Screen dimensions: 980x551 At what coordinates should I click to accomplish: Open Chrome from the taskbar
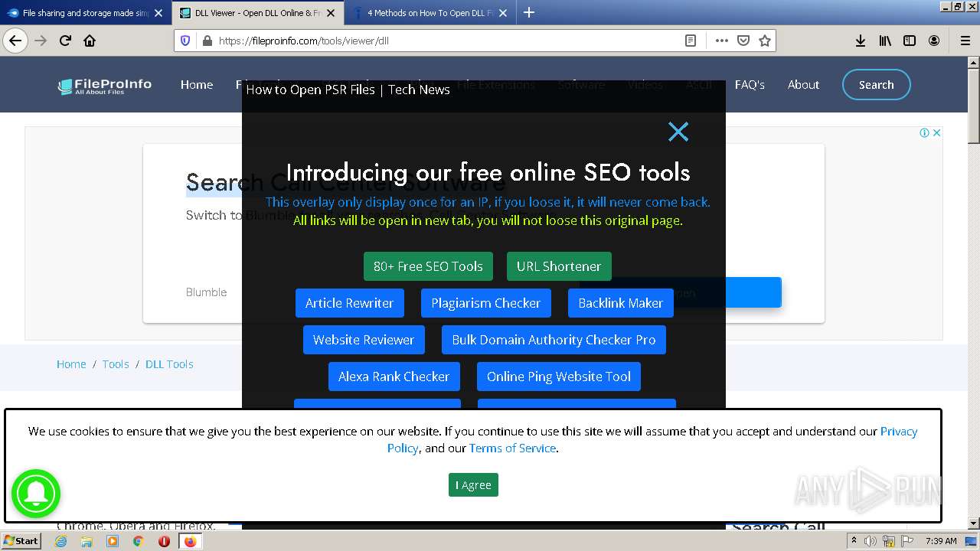click(x=138, y=541)
